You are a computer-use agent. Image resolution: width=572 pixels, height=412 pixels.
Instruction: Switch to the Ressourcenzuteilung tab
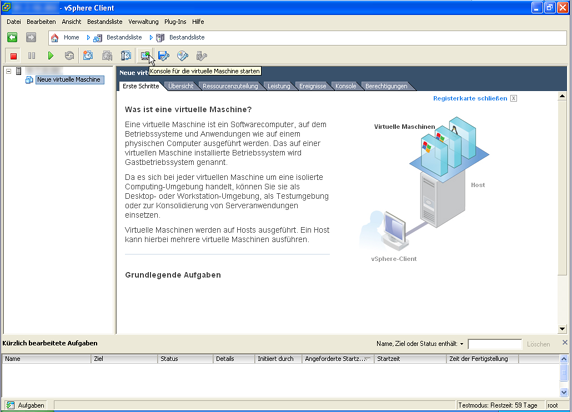[230, 86]
